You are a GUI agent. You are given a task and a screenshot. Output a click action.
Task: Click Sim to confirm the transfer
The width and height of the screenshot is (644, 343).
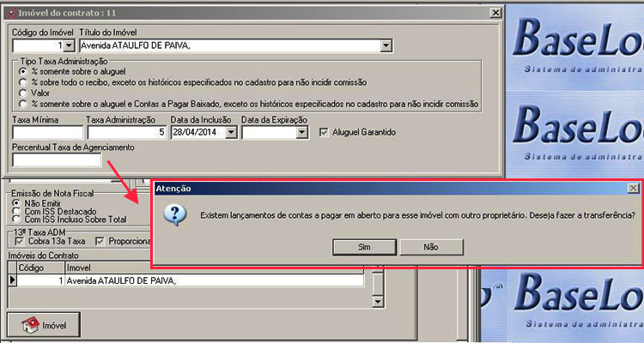pyautogui.click(x=363, y=246)
